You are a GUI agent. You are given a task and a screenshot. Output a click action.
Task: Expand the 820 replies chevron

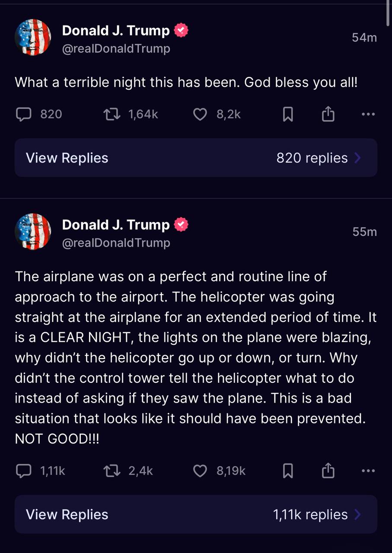[357, 158]
